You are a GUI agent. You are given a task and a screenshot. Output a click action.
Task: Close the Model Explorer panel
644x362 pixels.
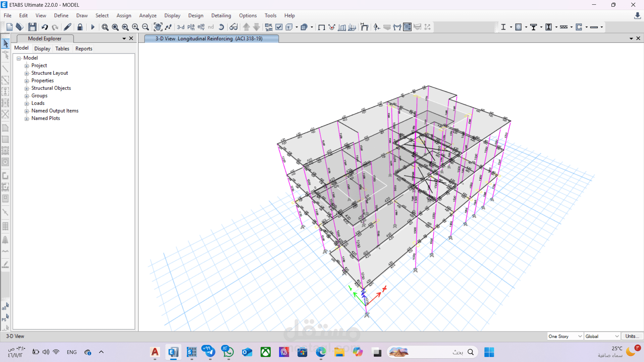click(131, 39)
